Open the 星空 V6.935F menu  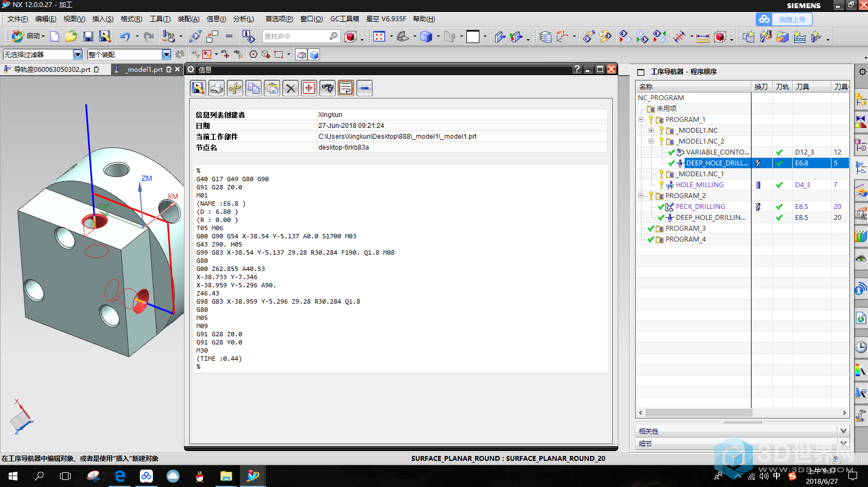pyautogui.click(x=386, y=19)
